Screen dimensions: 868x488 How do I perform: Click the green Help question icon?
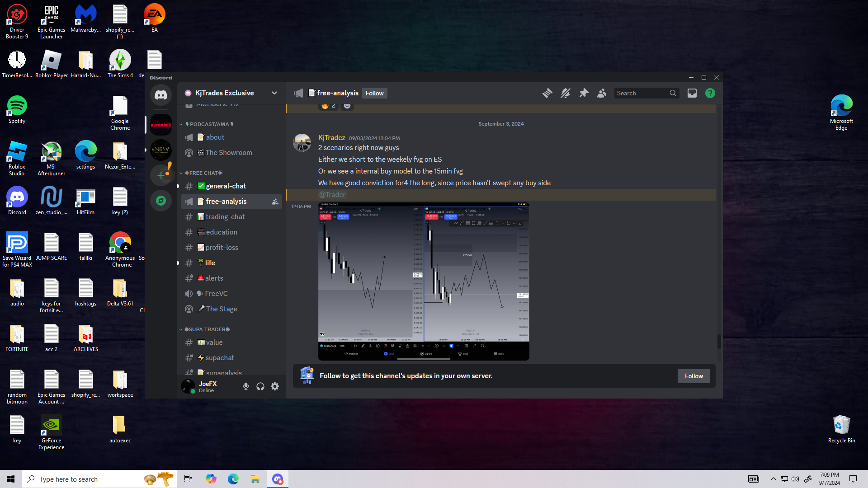710,93
